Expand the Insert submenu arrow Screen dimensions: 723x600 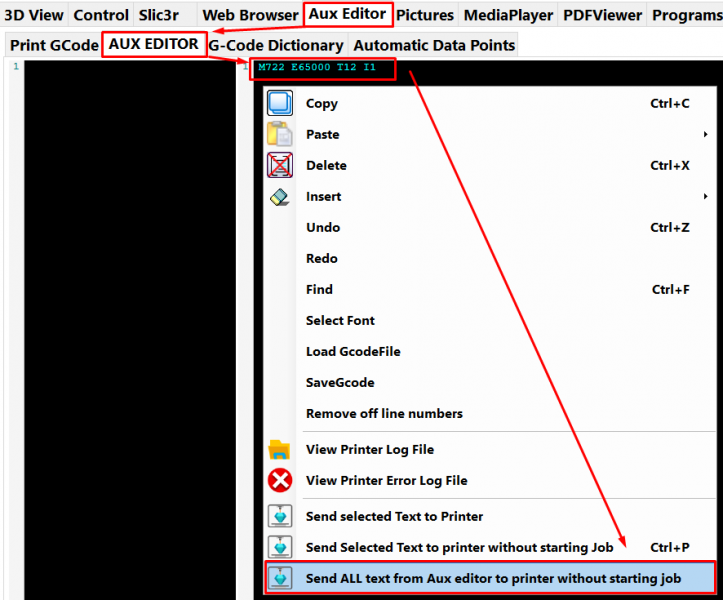[x=705, y=196]
